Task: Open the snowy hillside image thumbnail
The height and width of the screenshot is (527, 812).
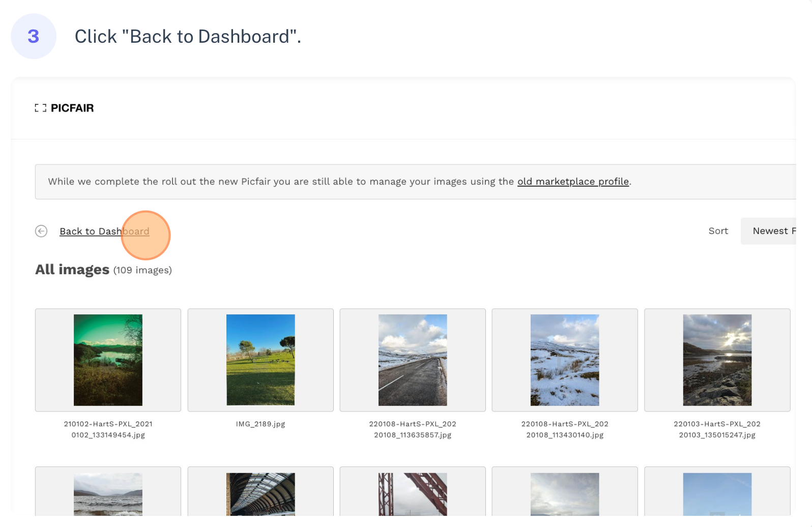Action: [565, 360]
